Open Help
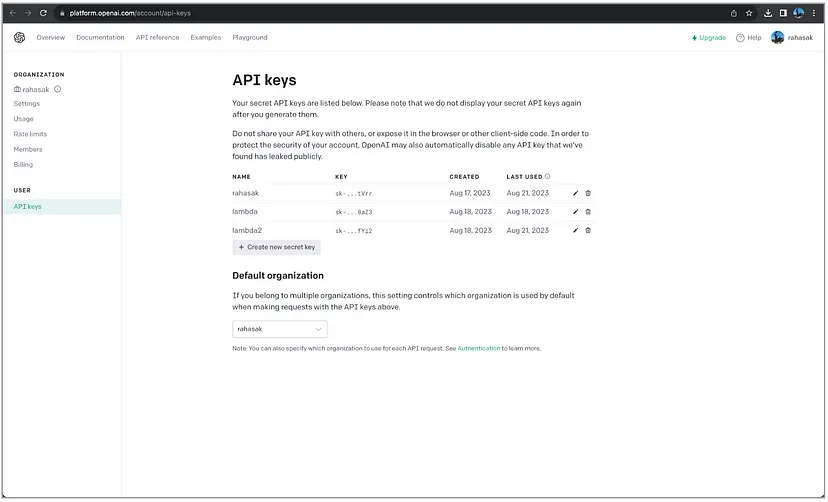This screenshot has width=828, height=502. 749,37
